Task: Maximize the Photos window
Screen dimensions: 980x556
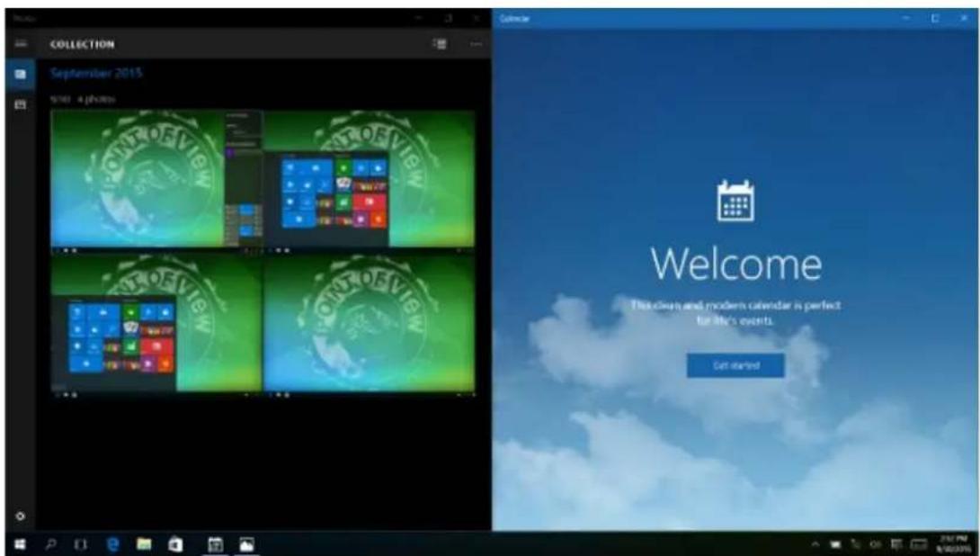Action: click(448, 18)
